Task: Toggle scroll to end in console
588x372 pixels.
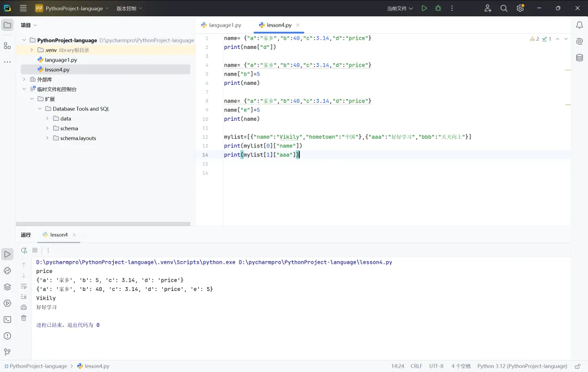Action: (x=23, y=297)
